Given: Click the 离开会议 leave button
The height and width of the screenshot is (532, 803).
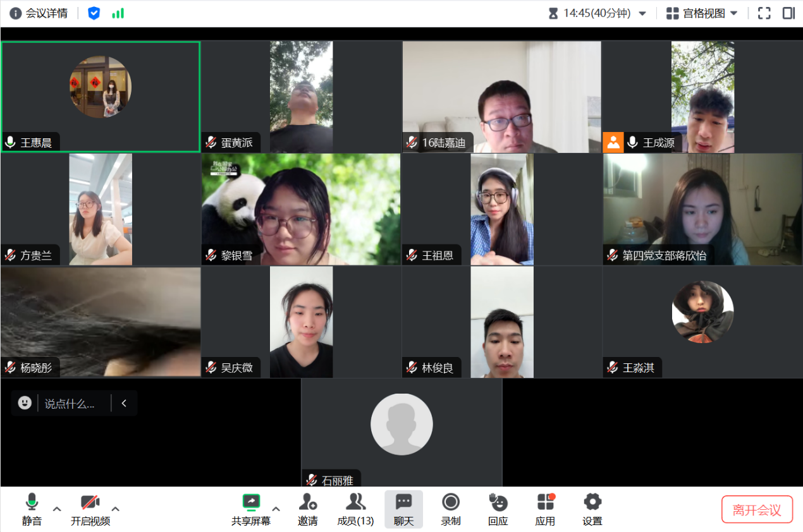Looking at the screenshot, I should (757, 509).
